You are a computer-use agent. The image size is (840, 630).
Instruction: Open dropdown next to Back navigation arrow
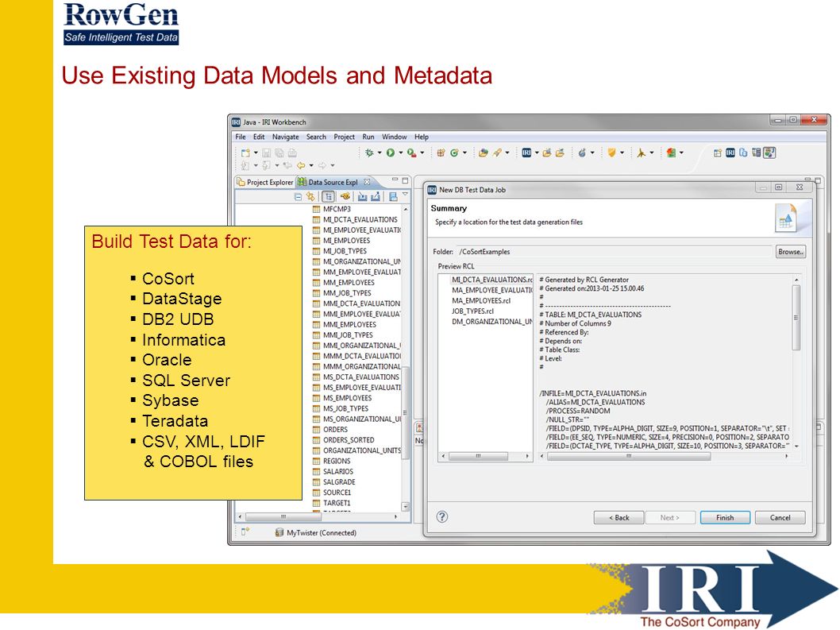coord(311,166)
